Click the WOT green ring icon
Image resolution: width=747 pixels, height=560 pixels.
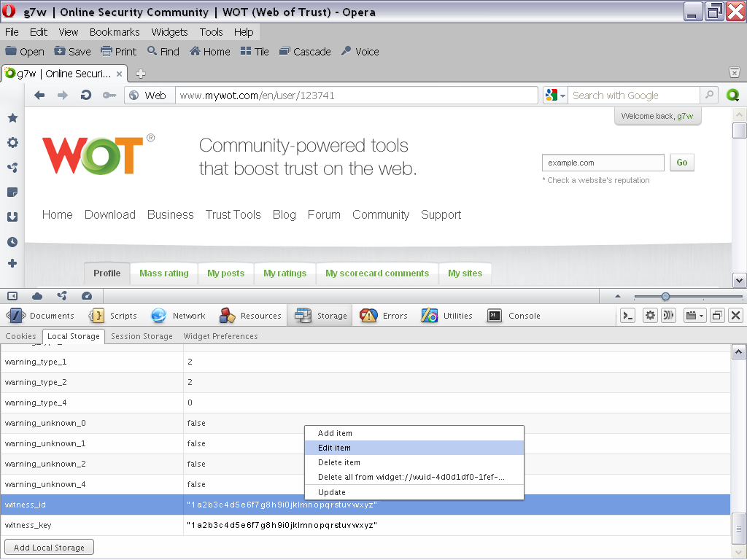click(x=732, y=96)
